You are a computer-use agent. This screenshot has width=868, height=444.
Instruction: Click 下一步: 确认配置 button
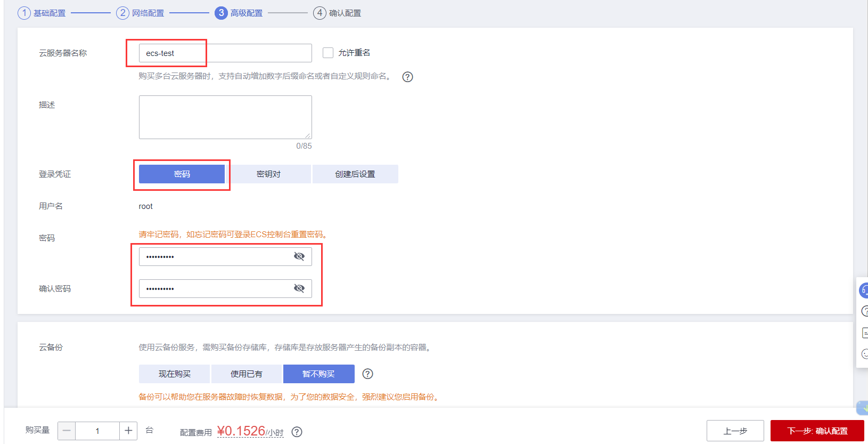click(817, 431)
